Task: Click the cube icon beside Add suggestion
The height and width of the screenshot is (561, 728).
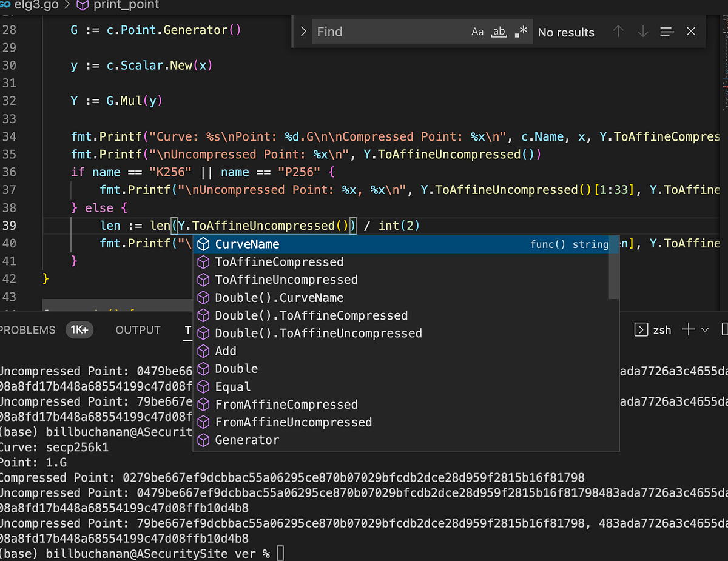Action: (x=204, y=351)
